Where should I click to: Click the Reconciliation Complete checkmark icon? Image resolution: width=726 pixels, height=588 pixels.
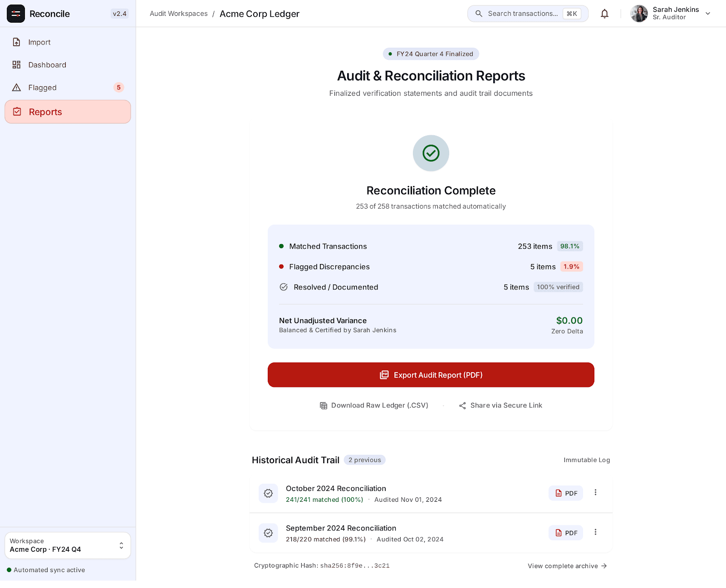point(431,153)
